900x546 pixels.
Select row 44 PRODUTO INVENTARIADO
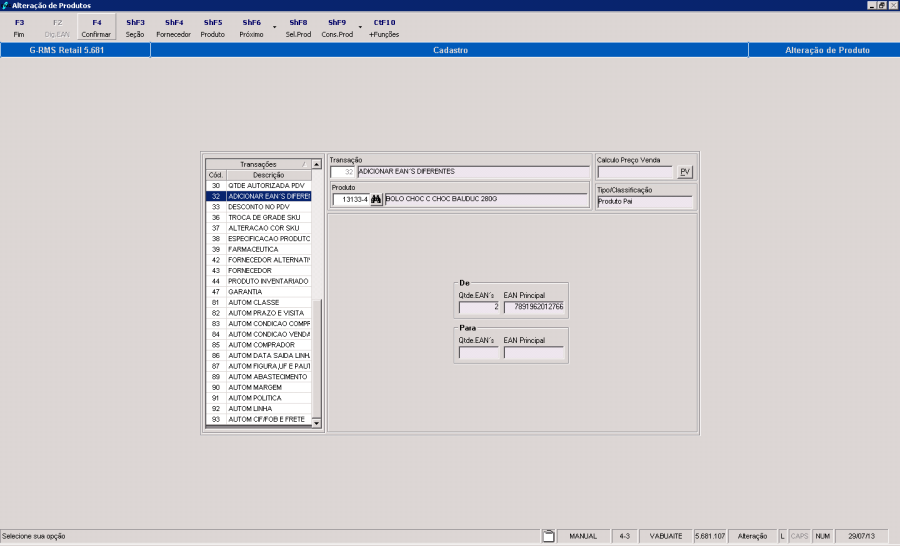coord(258,281)
